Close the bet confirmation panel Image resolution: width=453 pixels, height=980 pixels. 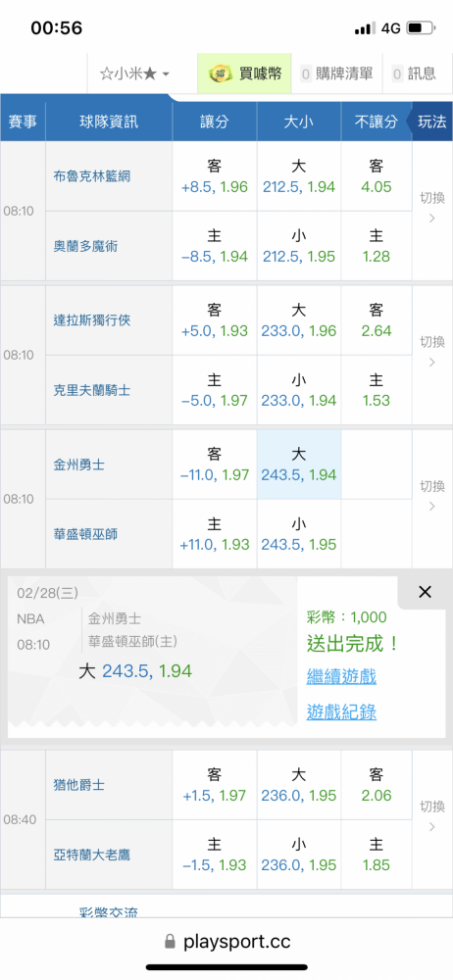(x=425, y=592)
